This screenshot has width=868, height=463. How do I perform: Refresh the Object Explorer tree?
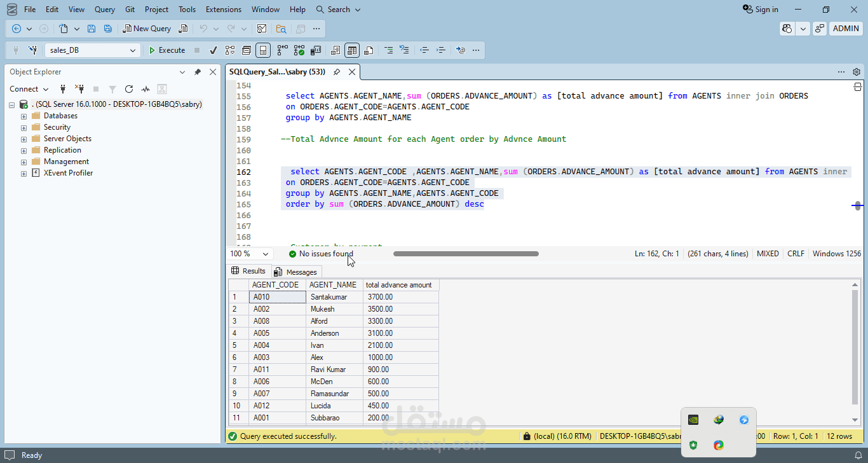(129, 89)
